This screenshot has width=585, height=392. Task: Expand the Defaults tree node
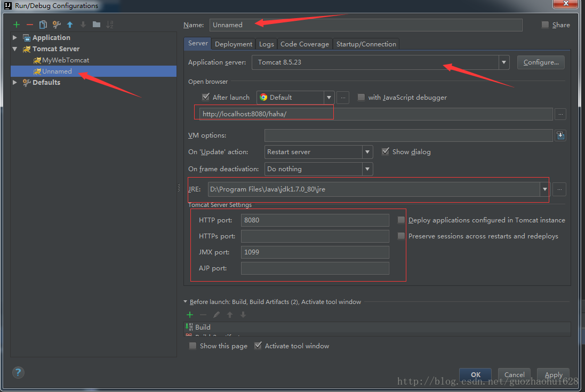[15, 83]
